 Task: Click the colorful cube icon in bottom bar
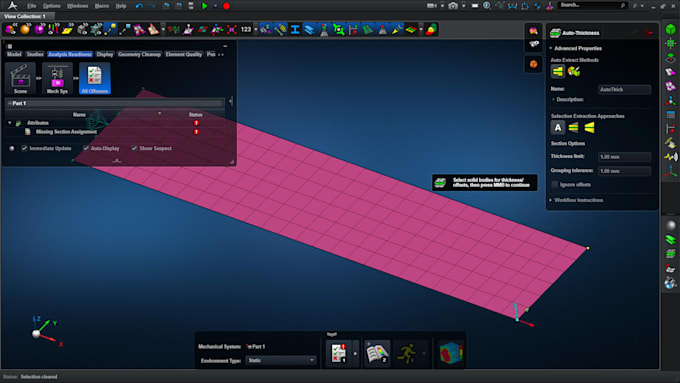point(451,353)
